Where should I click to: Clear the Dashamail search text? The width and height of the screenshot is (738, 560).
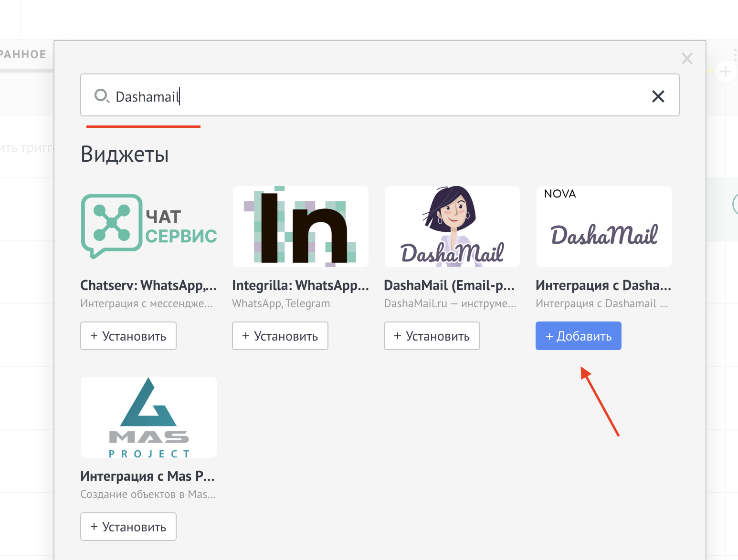click(658, 96)
